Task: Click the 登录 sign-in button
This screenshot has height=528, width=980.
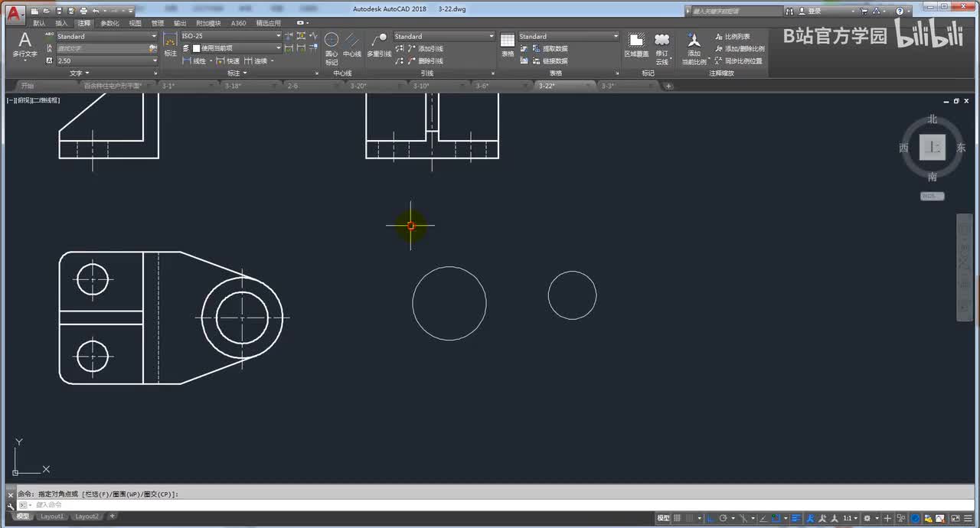Action: click(x=809, y=11)
